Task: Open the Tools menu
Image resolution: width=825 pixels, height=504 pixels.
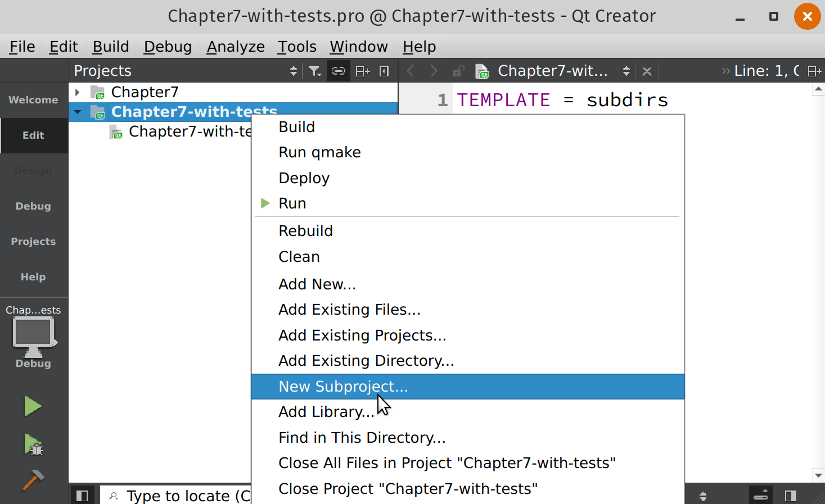Action: coord(296,47)
